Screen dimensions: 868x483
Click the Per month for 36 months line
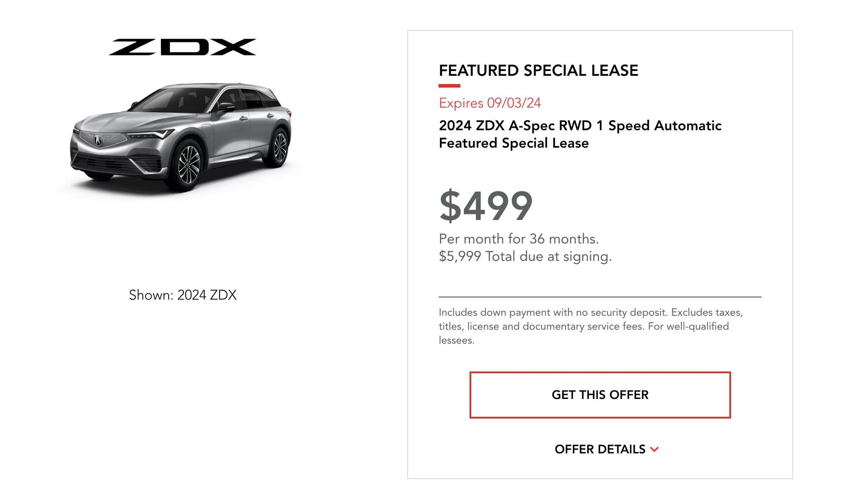coord(519,239)
